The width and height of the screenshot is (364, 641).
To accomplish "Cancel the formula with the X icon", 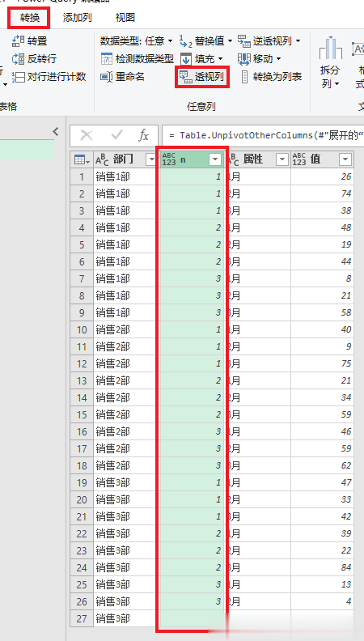I will [x=87, y=135].
